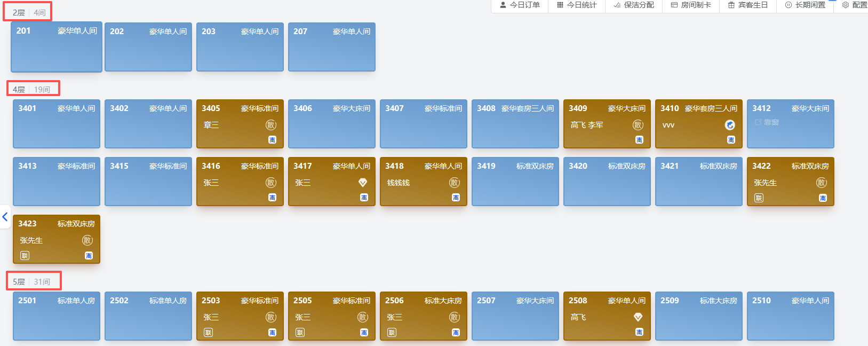The width and height of the screenshot is (868, 346).
Task: Click the 散 icon in room 3416
Action: (x=271, y=183)
